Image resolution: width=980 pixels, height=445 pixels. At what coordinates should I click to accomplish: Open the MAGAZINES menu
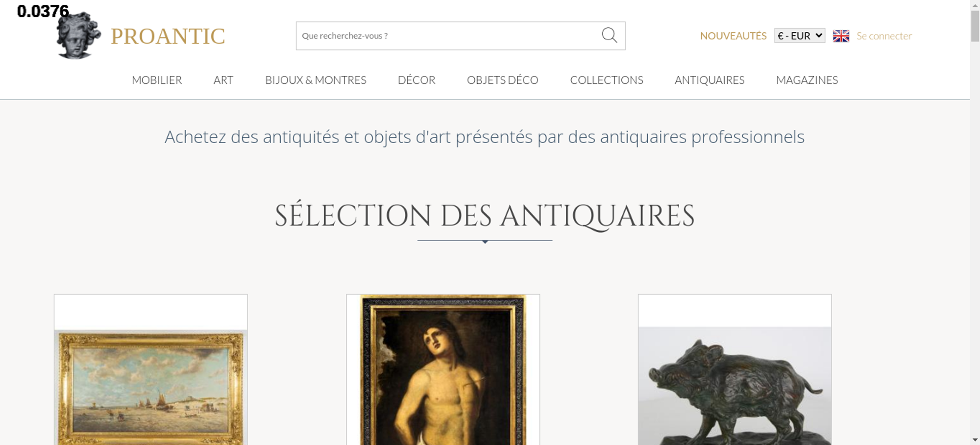click(807, 80)
